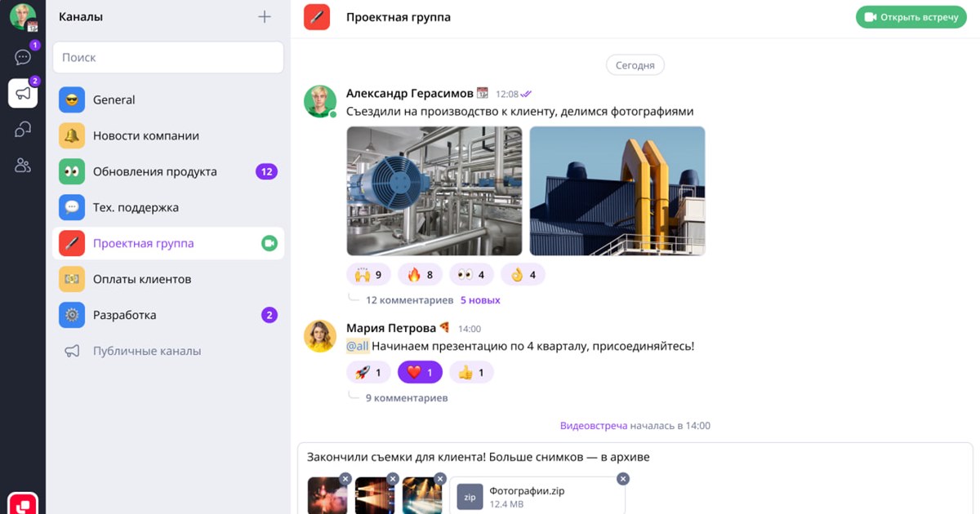The height and width of the screenshot is (514, 980).
Task: Remove the Фотографии.zip attachment
Action: (x=623, y=479)
